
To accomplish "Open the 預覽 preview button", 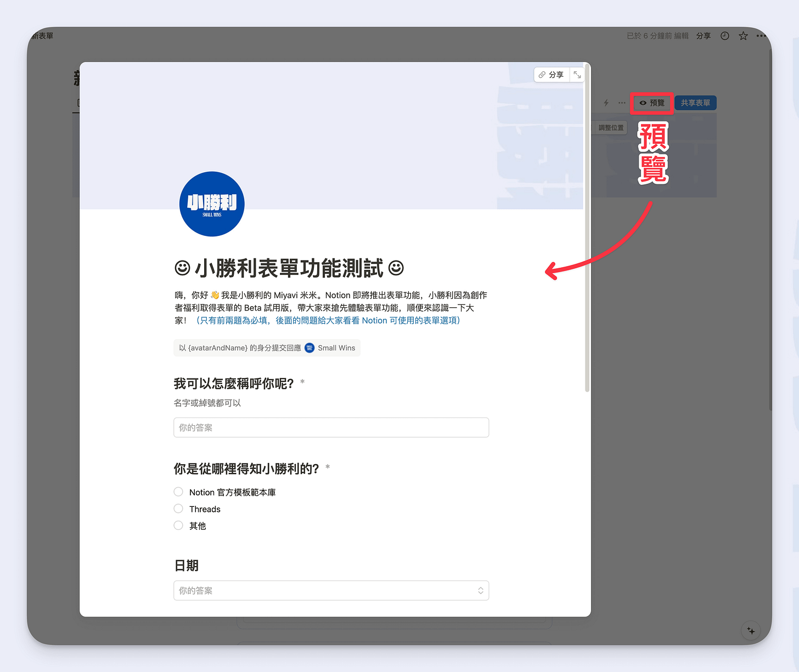I will [x=652, y=103].
